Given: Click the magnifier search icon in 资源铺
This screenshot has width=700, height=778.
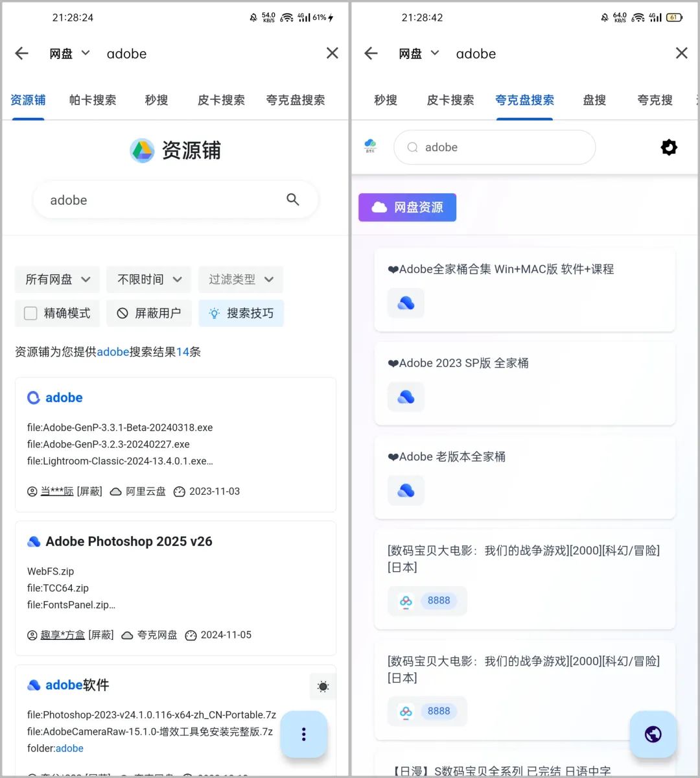Looking at the screenshot, I should [293, 200].
